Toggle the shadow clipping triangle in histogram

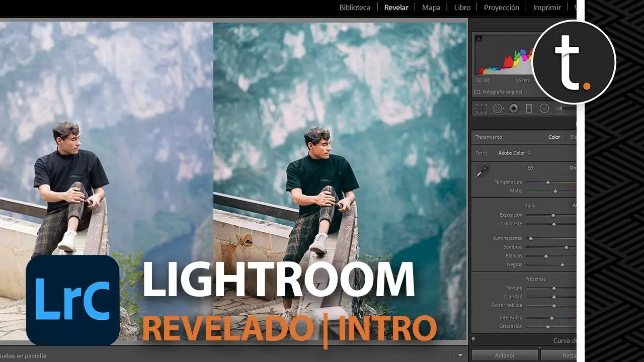click(478, 38)
